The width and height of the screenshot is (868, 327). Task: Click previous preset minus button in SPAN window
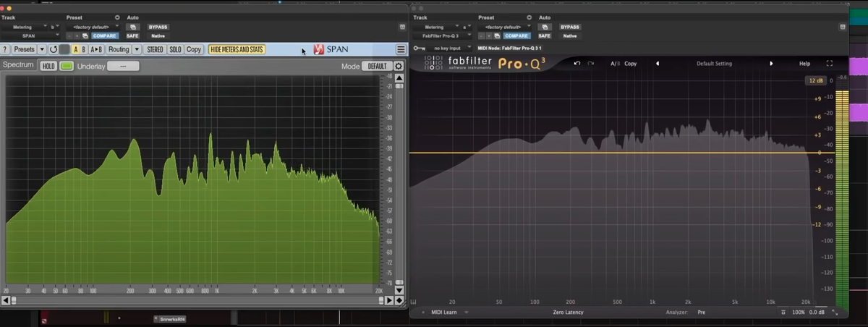click(x=69, y=35)
